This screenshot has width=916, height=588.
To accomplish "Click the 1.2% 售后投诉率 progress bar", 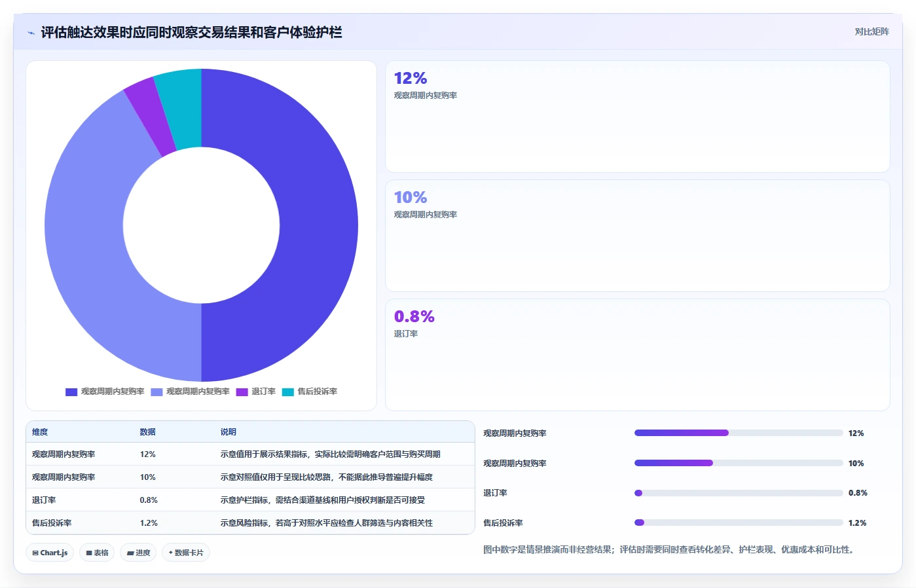I will pyautogui.click(x=739, y=523).
